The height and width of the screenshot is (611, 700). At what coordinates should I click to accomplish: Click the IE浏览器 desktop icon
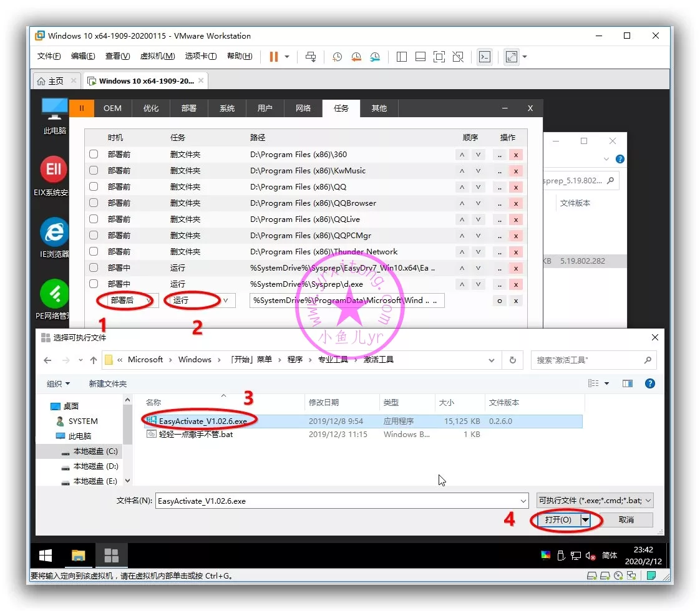point(55,238)
